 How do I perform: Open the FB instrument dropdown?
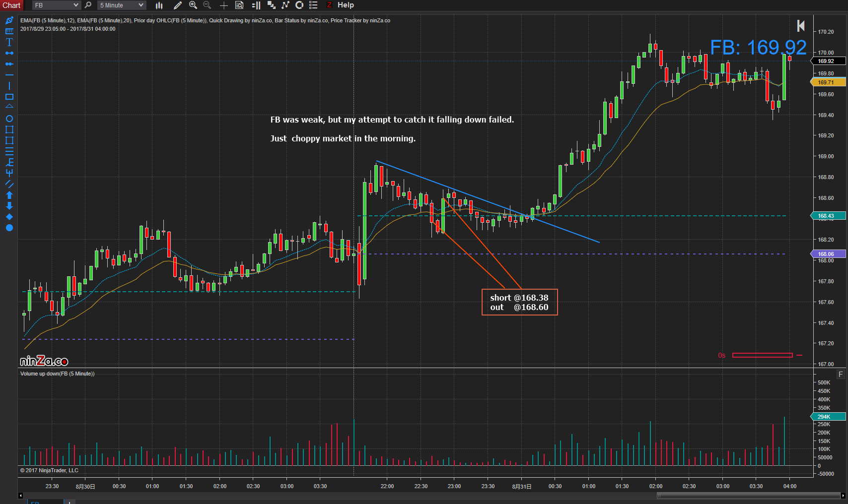tap(56, 5)
